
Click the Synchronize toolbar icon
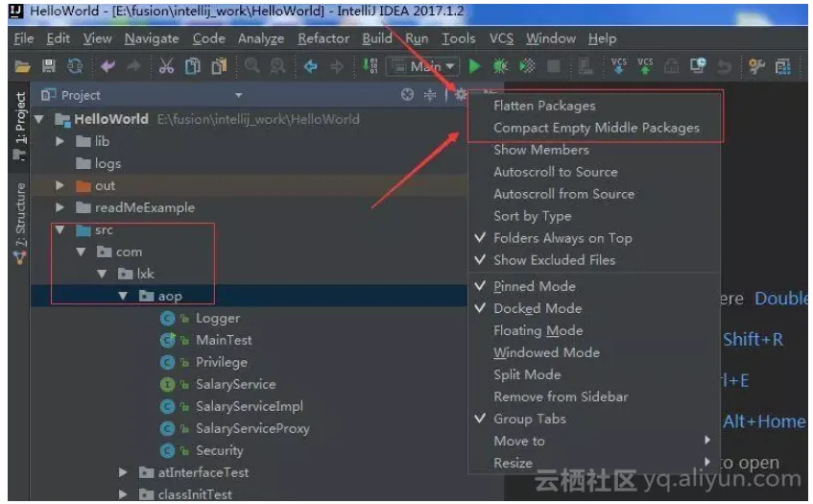75,66
